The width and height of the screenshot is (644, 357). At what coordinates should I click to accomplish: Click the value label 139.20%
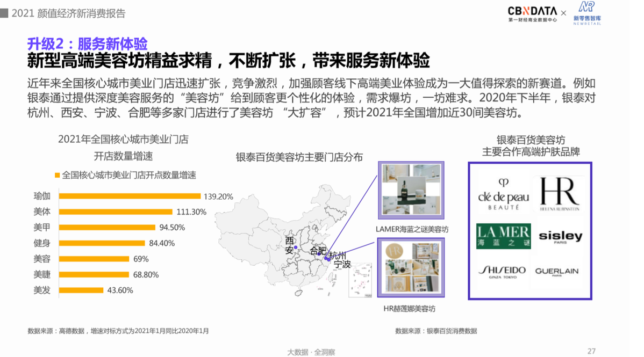pos(218,196)
